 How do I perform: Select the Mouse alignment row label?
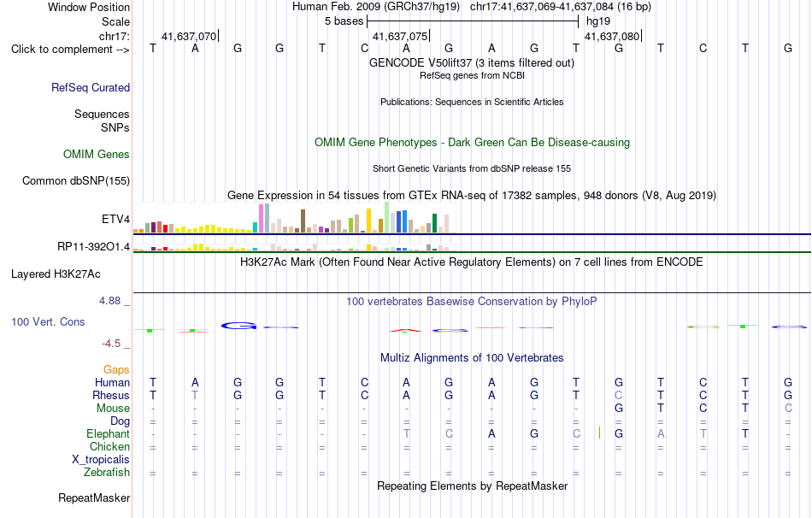(114, 409)
